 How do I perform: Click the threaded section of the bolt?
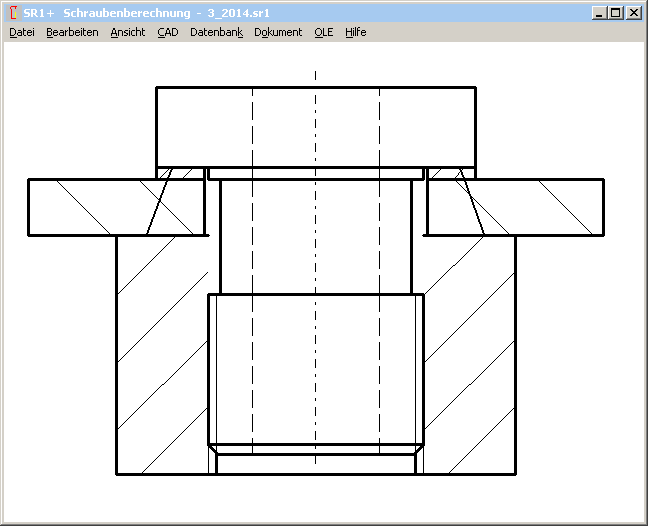click(315, 370)
